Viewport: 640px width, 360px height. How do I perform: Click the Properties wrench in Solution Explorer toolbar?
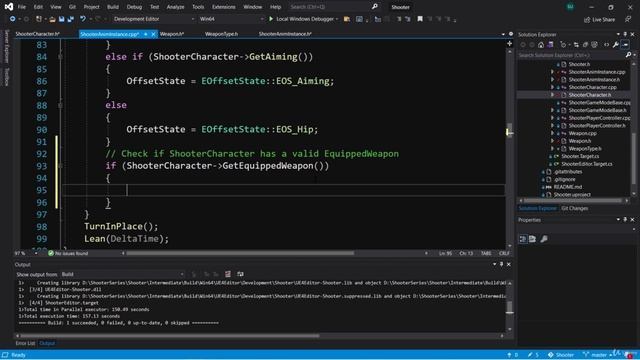(x=616, y=45)
